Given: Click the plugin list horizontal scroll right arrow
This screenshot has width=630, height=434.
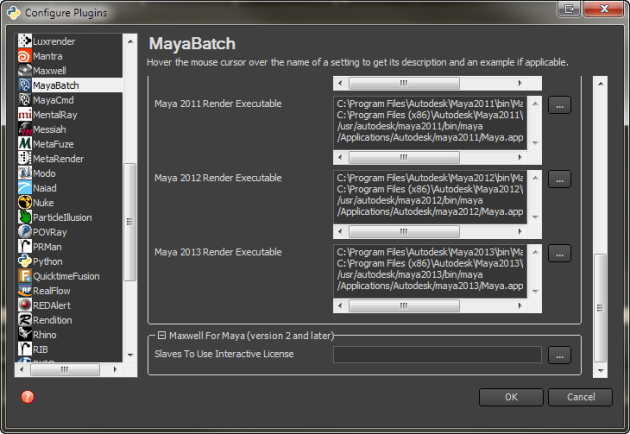Looking at the screenshot, I should pos(115,369).
